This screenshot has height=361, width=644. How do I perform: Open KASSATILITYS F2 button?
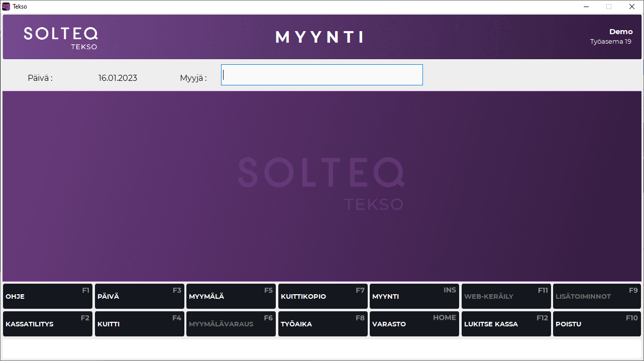[48, 324]
